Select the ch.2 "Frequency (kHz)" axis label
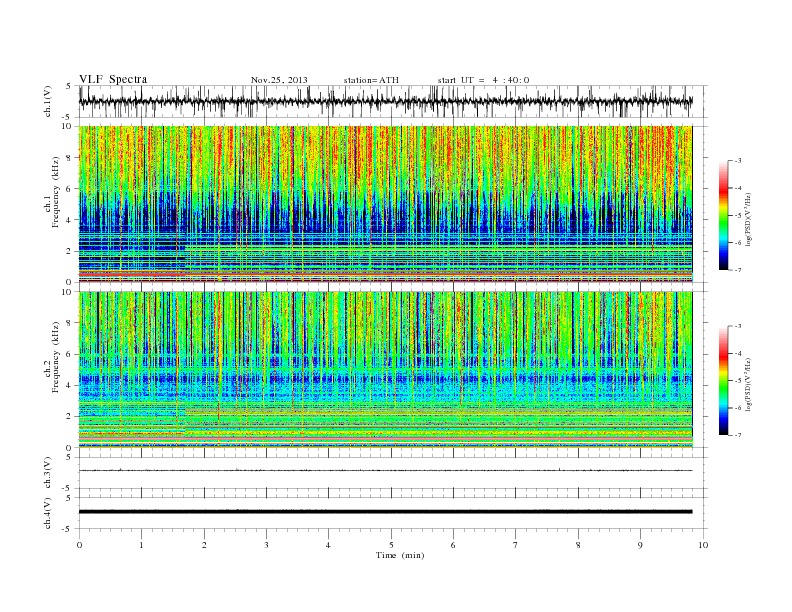 coord(56,356)
